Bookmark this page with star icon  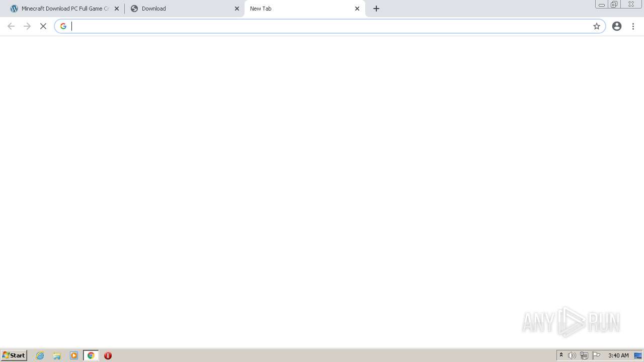597,26
